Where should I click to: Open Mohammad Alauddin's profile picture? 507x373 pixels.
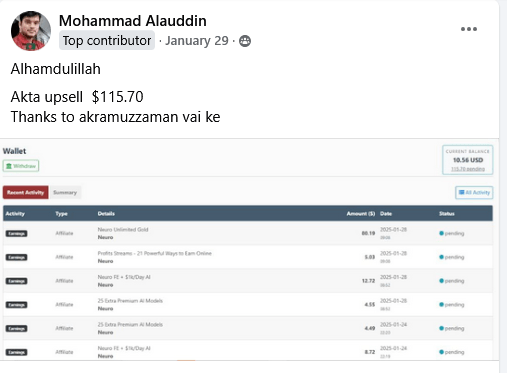pos(31,31)
